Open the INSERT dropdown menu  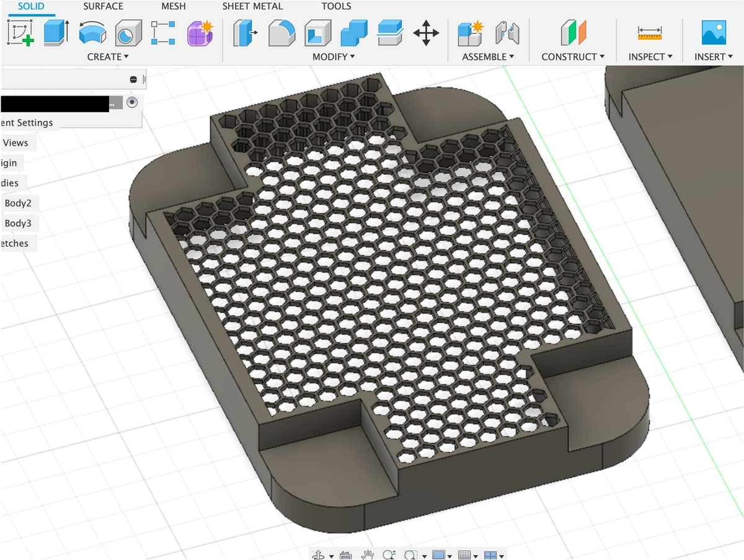coord(714,56)
